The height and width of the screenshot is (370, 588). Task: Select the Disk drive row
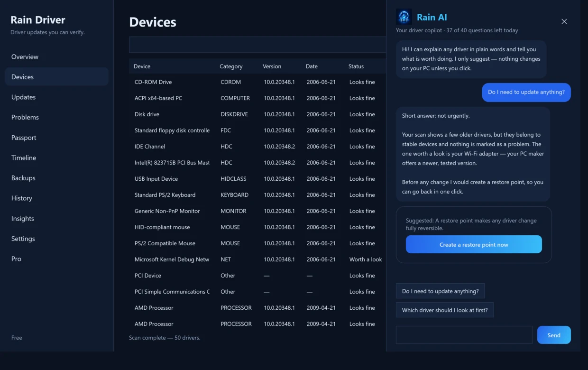click(257, 114)
